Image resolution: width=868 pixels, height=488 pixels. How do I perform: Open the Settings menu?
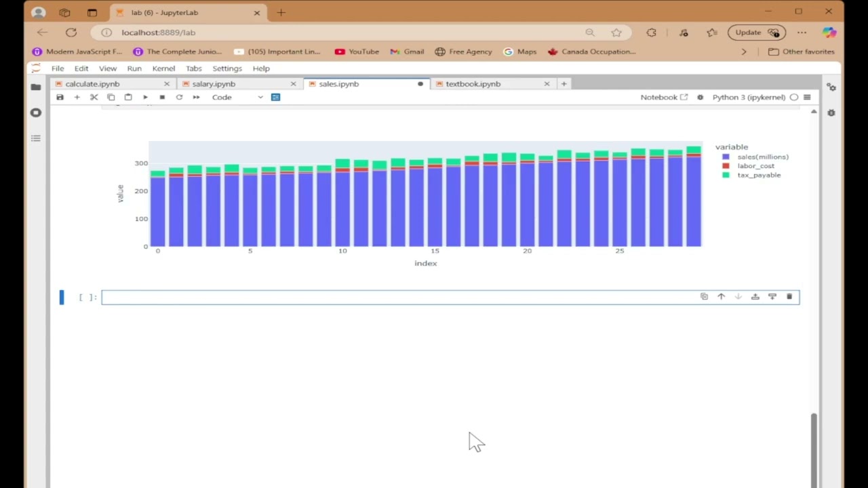click(227, 68)
